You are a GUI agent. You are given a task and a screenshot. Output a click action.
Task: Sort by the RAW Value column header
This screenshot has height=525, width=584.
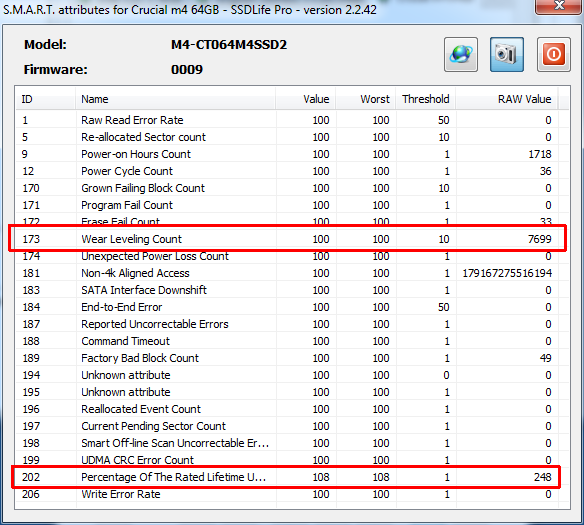pos(507,99)
